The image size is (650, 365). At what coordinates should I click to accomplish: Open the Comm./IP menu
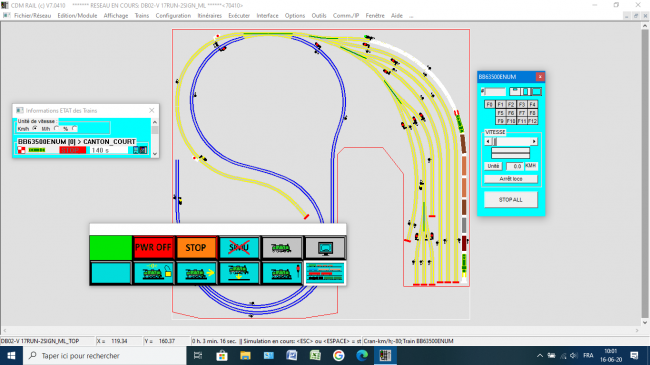pyautogui.click(x=346, y=15)
